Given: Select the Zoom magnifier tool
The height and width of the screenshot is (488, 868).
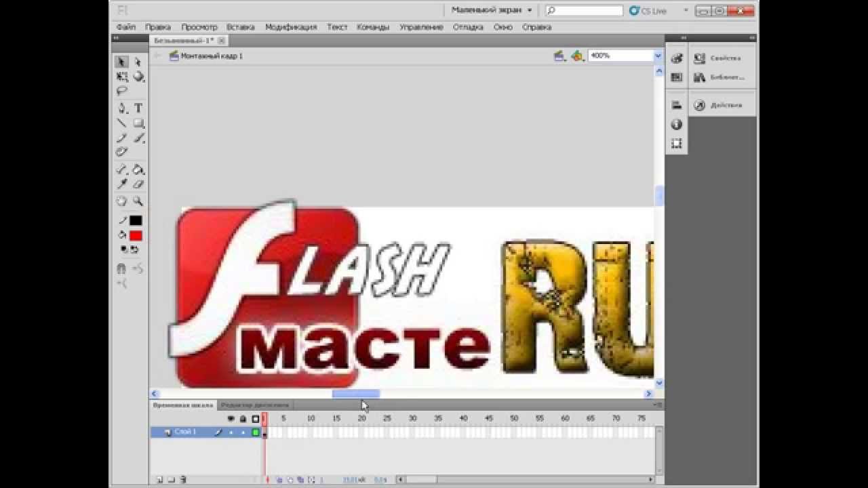Looking at the screenshot, I should (138, 201).
